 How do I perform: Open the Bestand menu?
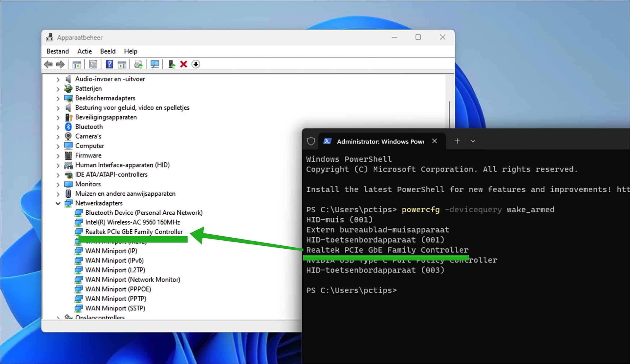click(58, 51)
